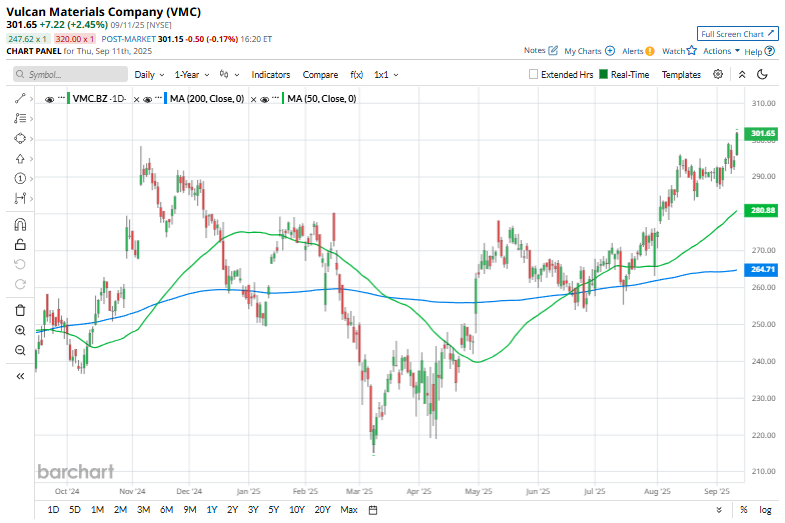Screen dimensions: 785x523
Task: Collapse the drawing tools sidebar
Action: [20, 376]
